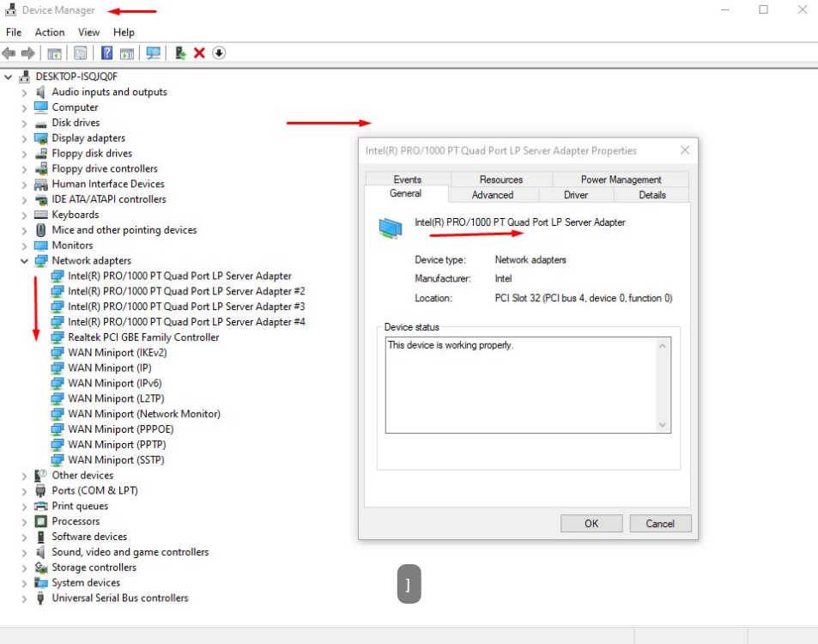Image resolution: width=818 pixels, height=644 pixels.
Task: Open the Resources tab
Action: click(x=501, y=179)
